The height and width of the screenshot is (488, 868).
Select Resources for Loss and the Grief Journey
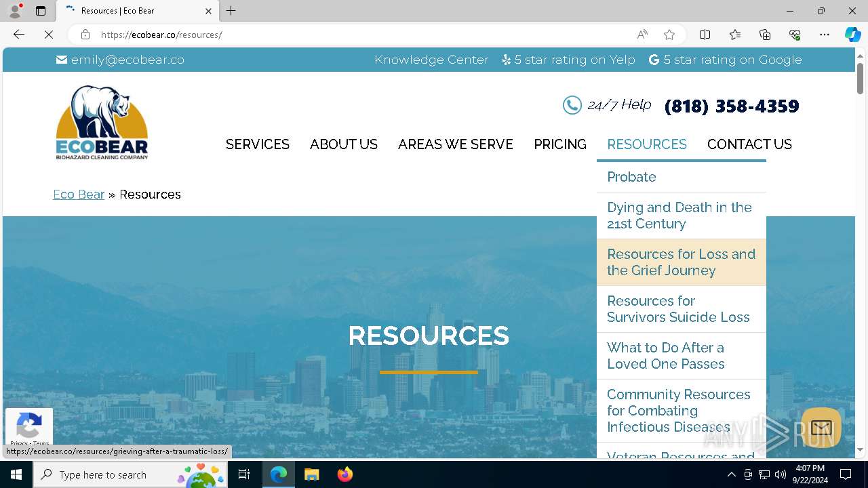(x=682, y=262)
